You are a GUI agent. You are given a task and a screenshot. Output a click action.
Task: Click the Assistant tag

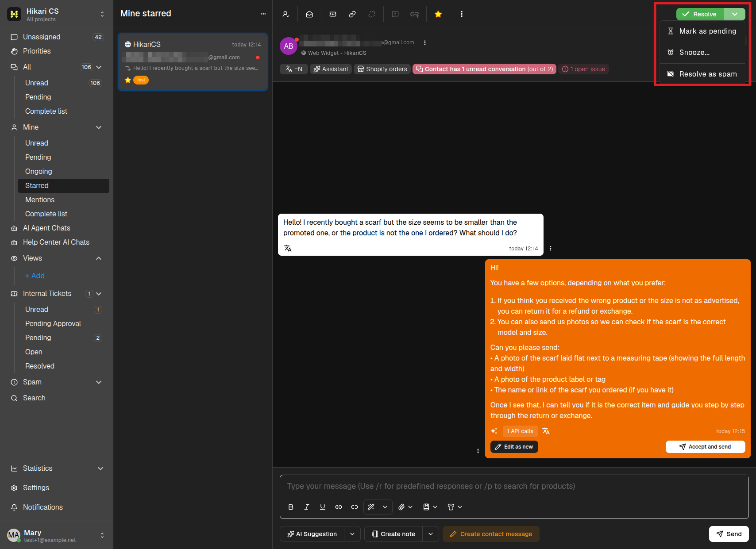331,69
